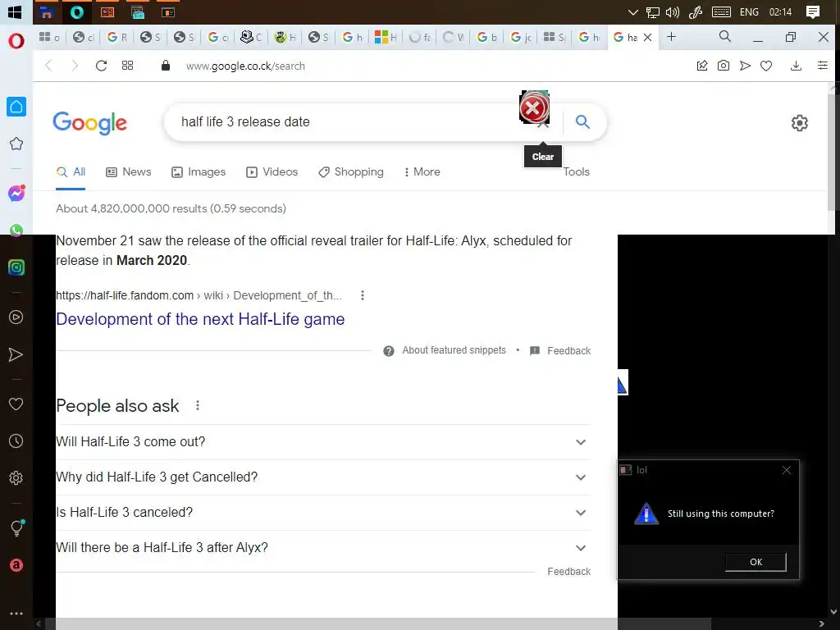840x630 pixels.
Task: Open three-dot menu beside fandom result URL
Action: (363, 295)
